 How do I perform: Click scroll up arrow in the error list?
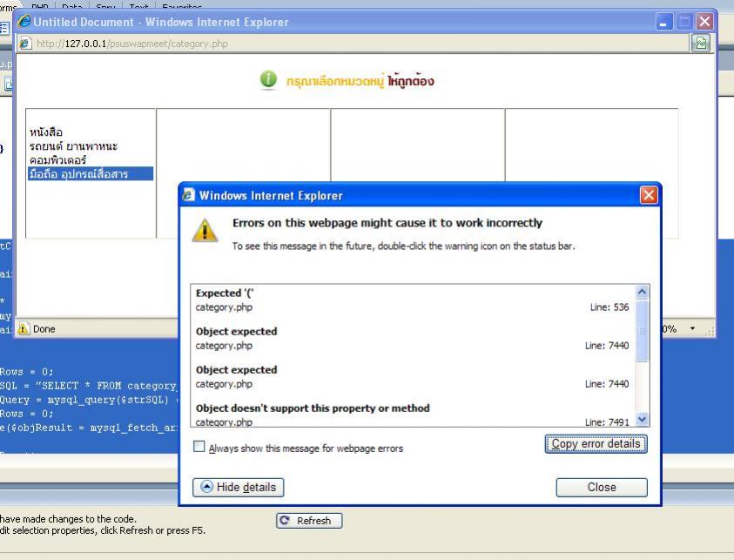click(x=642, y=292)
